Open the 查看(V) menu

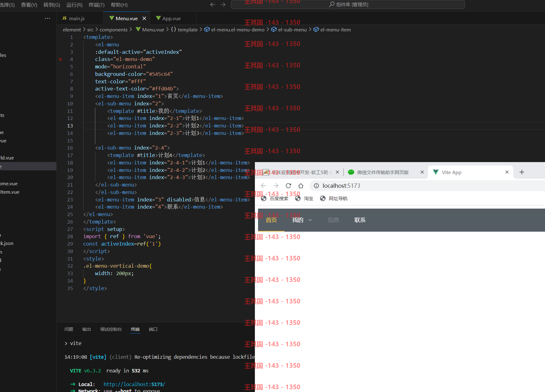pos(29,5)
